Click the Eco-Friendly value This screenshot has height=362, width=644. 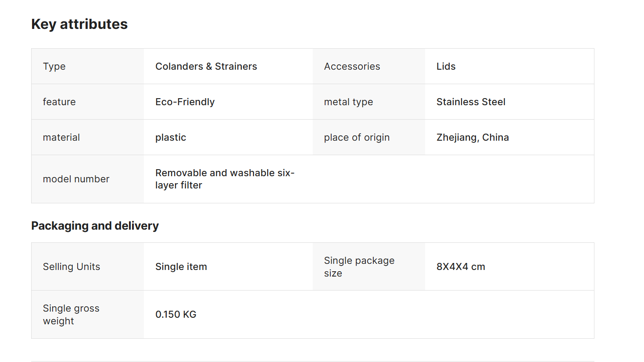(185, 102)
